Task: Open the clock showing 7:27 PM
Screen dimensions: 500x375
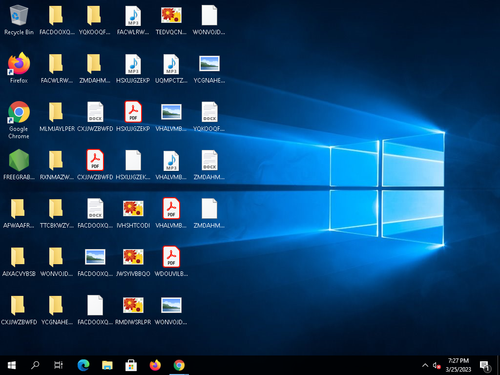Action: pos(458,365)
